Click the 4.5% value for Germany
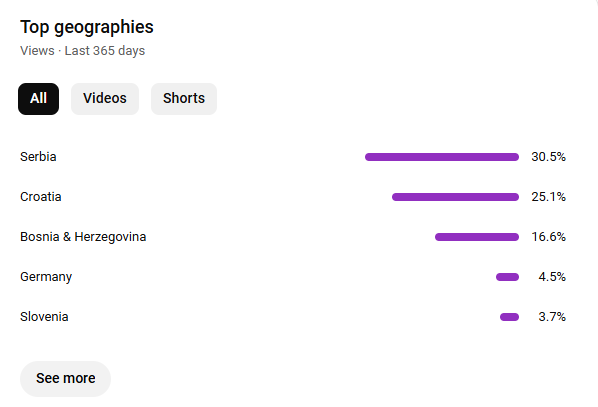598x407 pixels. pyautogui.click(x=552, y=277)
